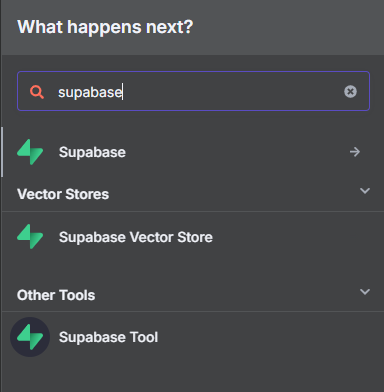Collapse the Other Tools section chevron
This screenshot has width=384, height=392.
tap(365, 292)
